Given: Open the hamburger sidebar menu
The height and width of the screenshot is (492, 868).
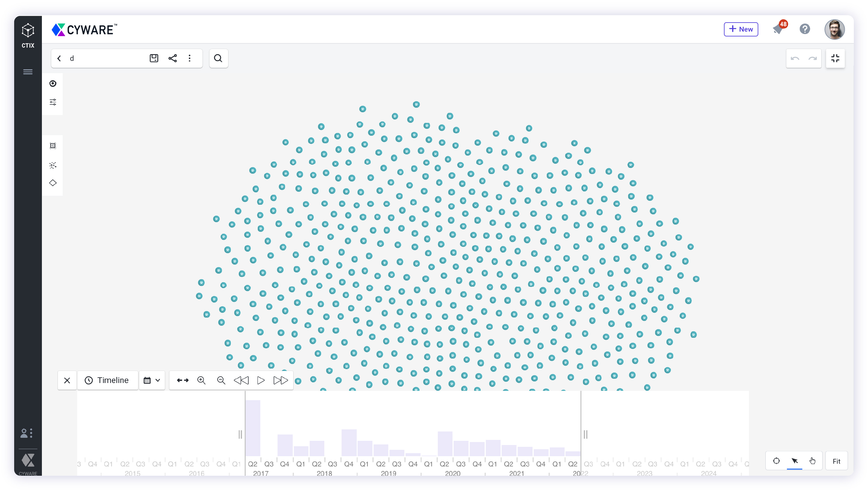Looking at the screenshot, I should [x=28, y=72].
